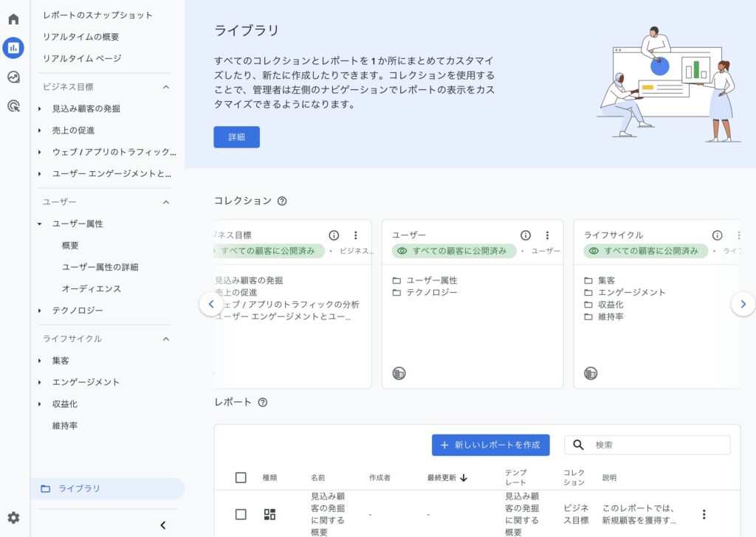Image resolution: width=756 pixels, height=537 pixels.
Task: Check the box for 見込み顧客の発掘に関する概要 row
Action: [241, 514]
